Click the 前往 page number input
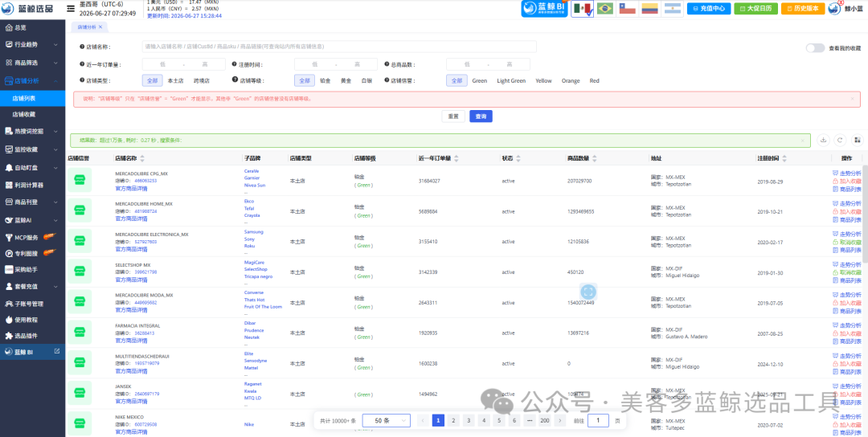The image size is (868, 437). click(x=599, y=420)
